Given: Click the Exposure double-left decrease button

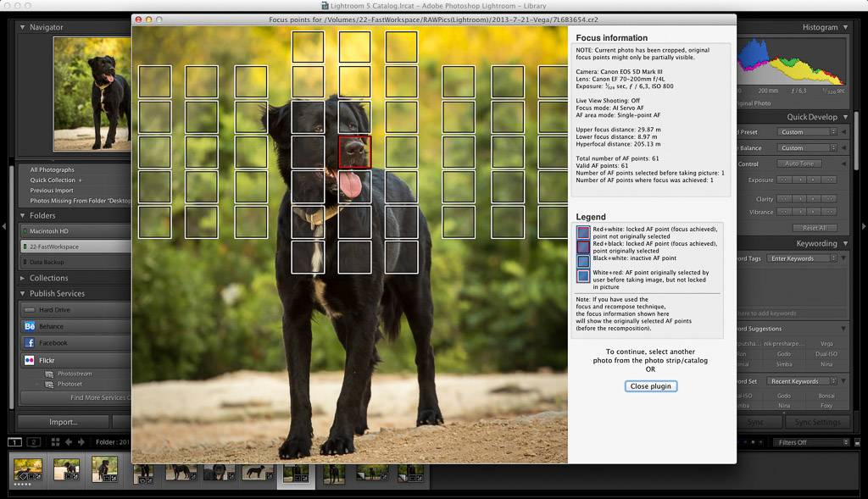Looking at the screenshot, I should [784, 180].
